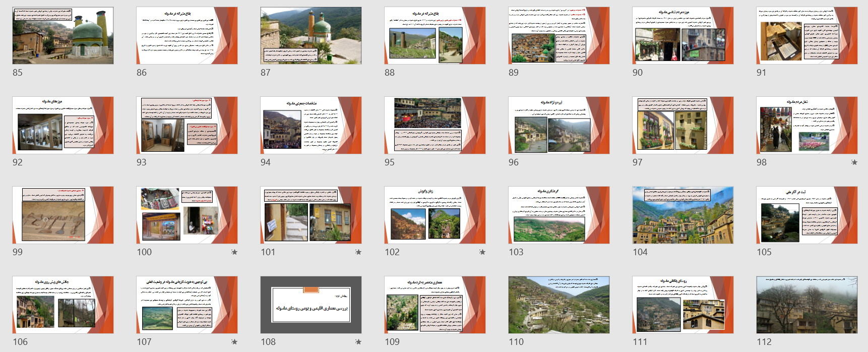Select slide 85 thumbnail with green dome
The height and width of the screenshot is (352, 868).
click(x=63, y=35)
